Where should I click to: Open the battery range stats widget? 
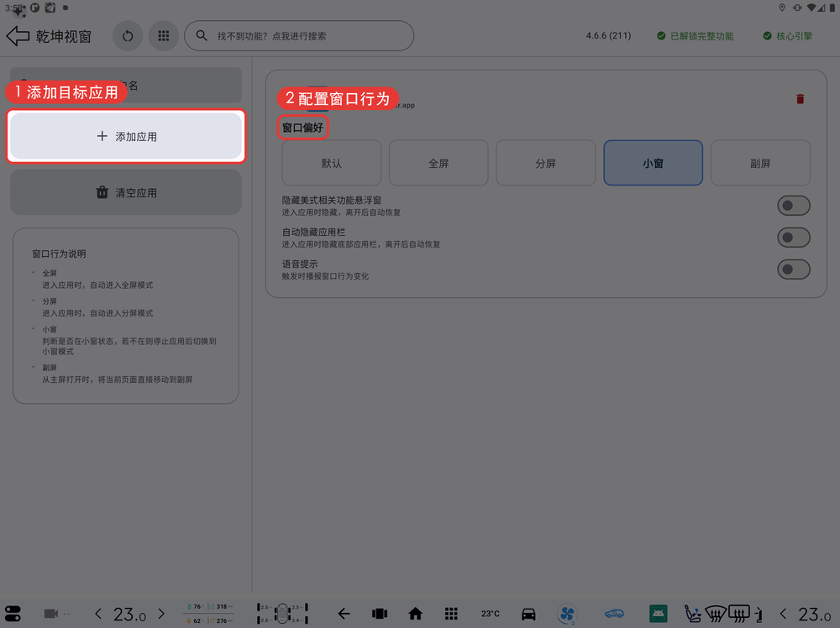tap(209, 614)
